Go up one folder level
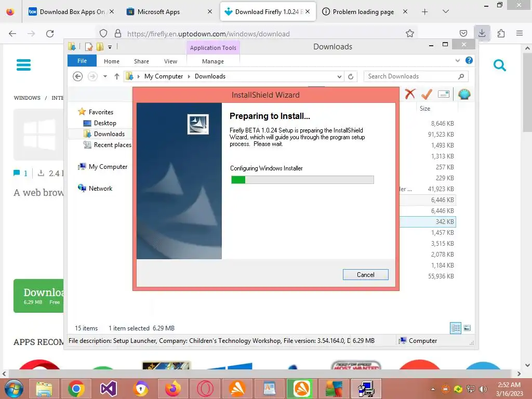The image size is (532, 399). click(117, 76)
